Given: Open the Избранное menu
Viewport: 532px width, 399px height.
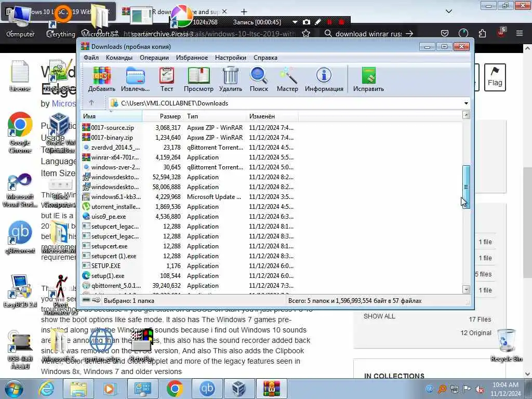Looking at the screenshot, I should [x=192, y=58].
